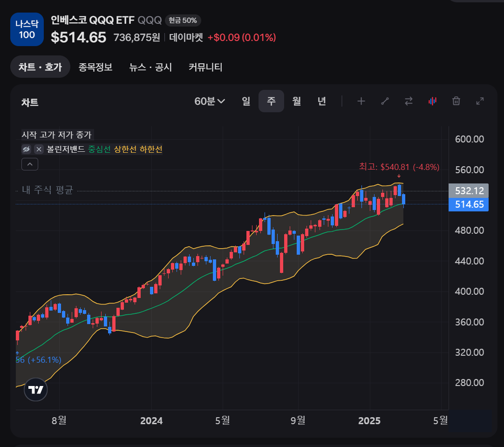Click the 최고: $540.81 high marker
Image resolution: width=504 pixels, height=447 pixels.
(399, 167)
